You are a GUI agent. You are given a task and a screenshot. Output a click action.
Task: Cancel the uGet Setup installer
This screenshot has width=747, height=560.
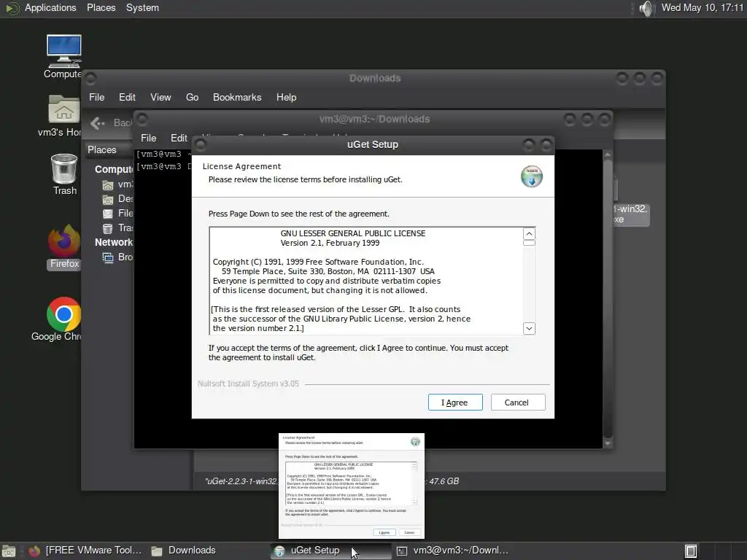click(518, 402)
